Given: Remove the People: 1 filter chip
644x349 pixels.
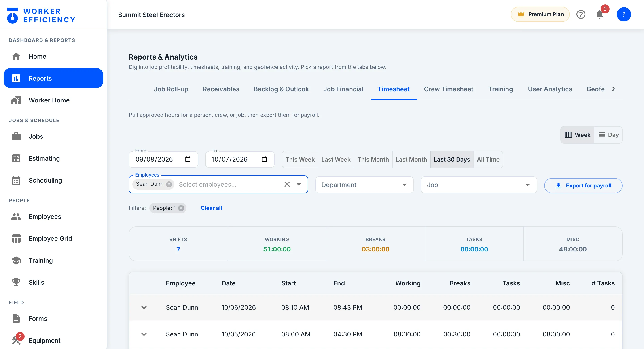Looking at the screenshot, I should [x=181, y=208].
